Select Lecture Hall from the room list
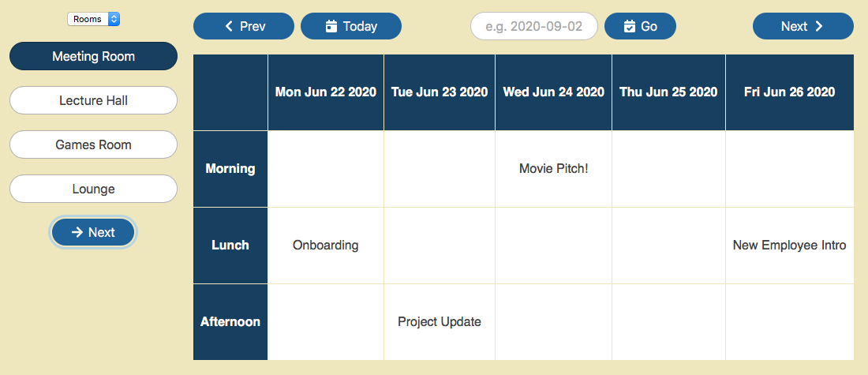Viewport: 868px width, 375px height. [93, 101]
